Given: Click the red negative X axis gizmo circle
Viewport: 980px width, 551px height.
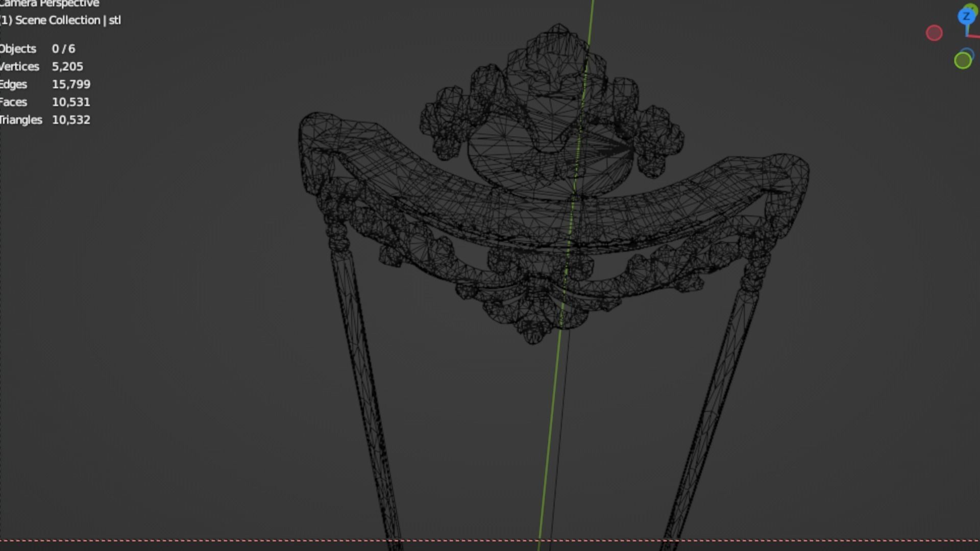Looking at the screenshot, I should point(934,33).
